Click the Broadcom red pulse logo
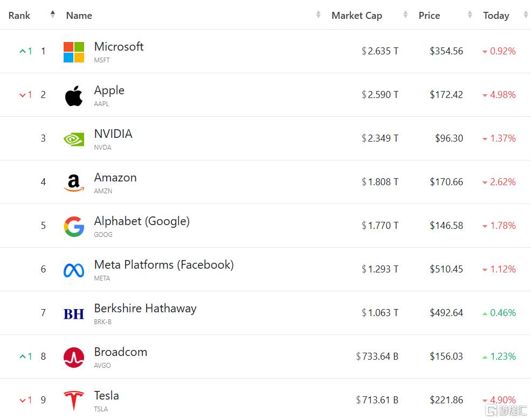 74,358
